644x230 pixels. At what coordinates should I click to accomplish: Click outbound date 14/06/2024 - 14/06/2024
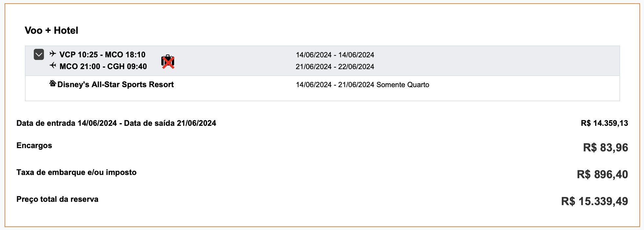pyautogui.click(x=335, y=55)
